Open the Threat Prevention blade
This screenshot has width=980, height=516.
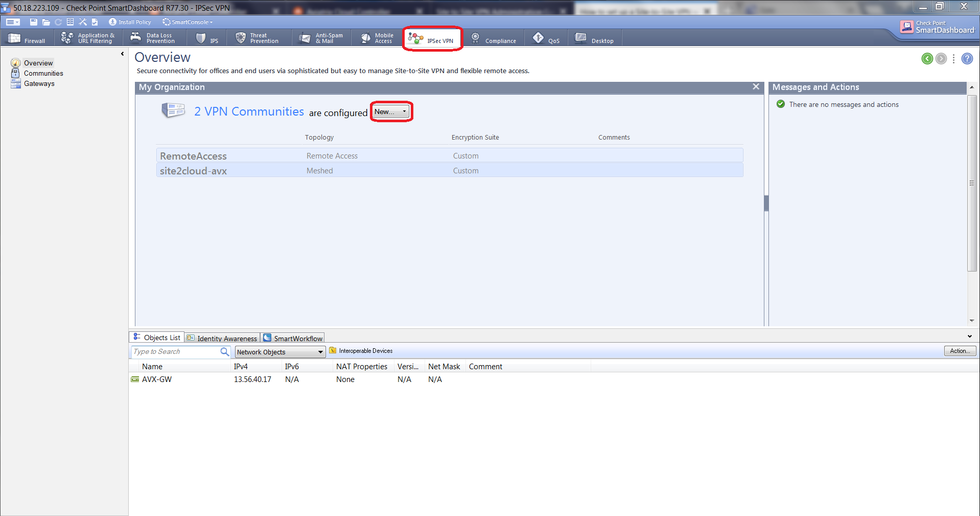pyautogui.click(x=257, y=38)
